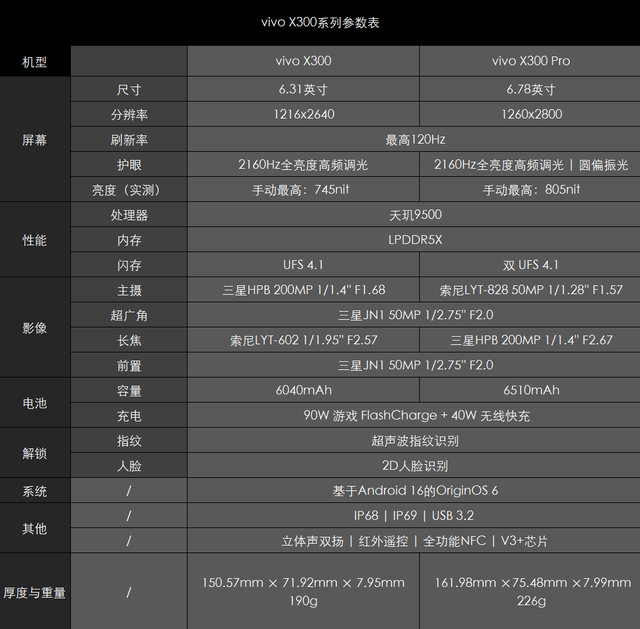Select the '1260x2800' resolution cell
The height and width of the screenshot is (629, 640).
tap(530, 114)
